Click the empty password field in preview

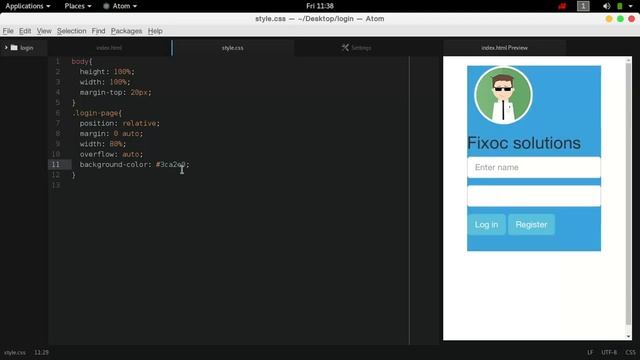(534, 196)
